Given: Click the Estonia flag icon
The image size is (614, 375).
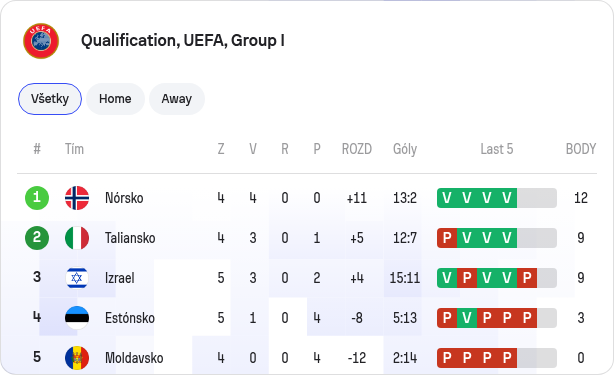Looking at the screenshot, I should [x=77, y=318].
